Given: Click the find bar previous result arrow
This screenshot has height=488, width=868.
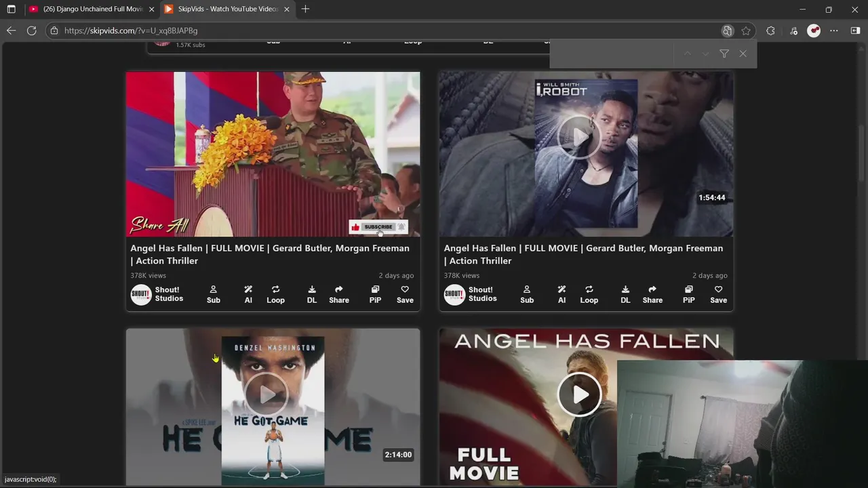Looking at the screenshot, I should tap(688, 54).
